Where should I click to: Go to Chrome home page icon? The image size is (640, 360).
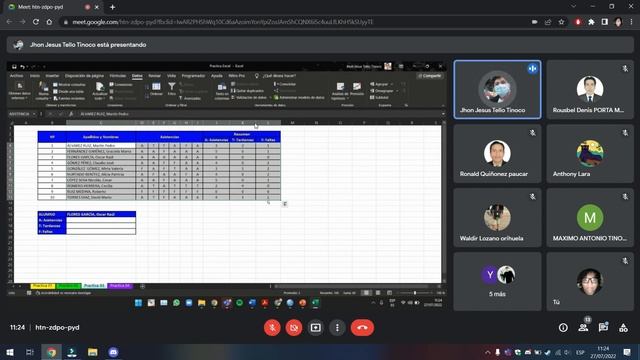(x=49, y=22)
